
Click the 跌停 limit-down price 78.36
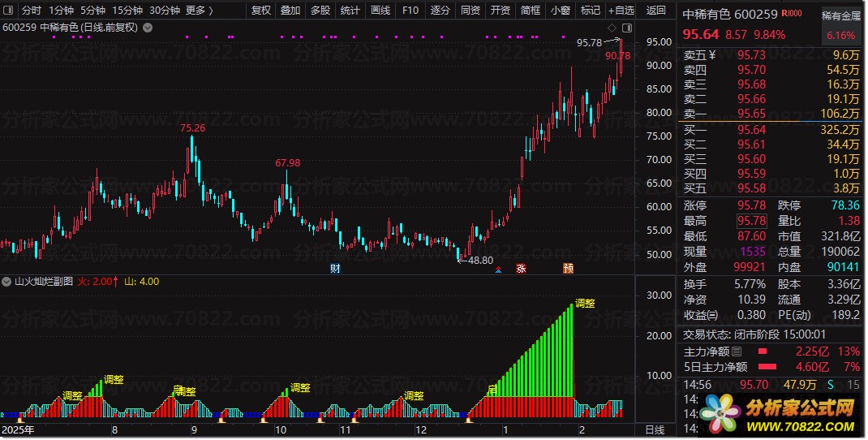pos(845,205)
